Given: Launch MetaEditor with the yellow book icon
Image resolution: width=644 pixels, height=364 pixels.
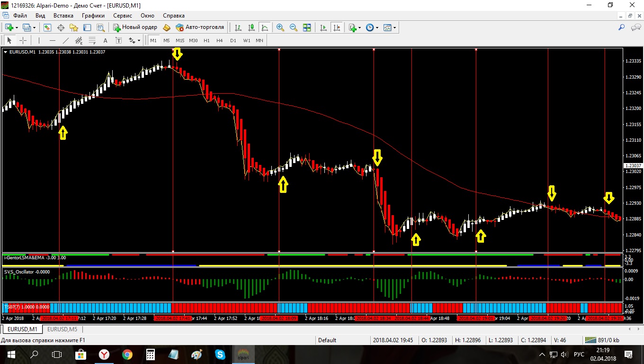Looking at the screenshot, I should [167, 27].
